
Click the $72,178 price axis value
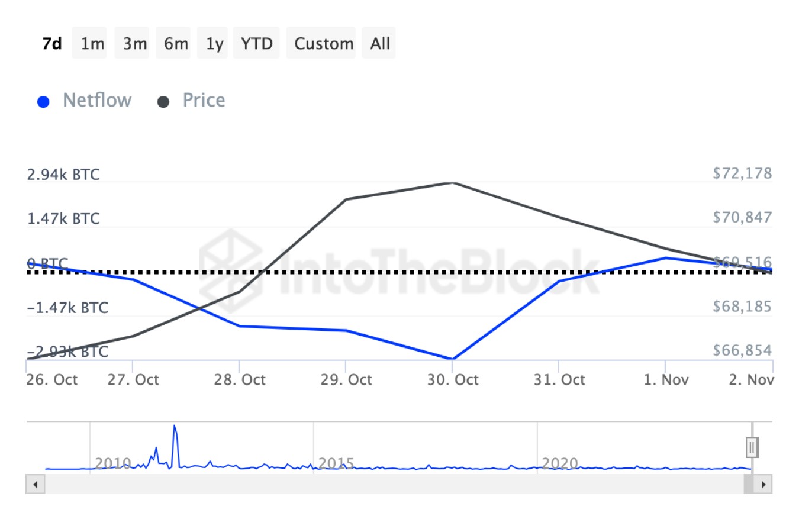(x=742, y=173)
